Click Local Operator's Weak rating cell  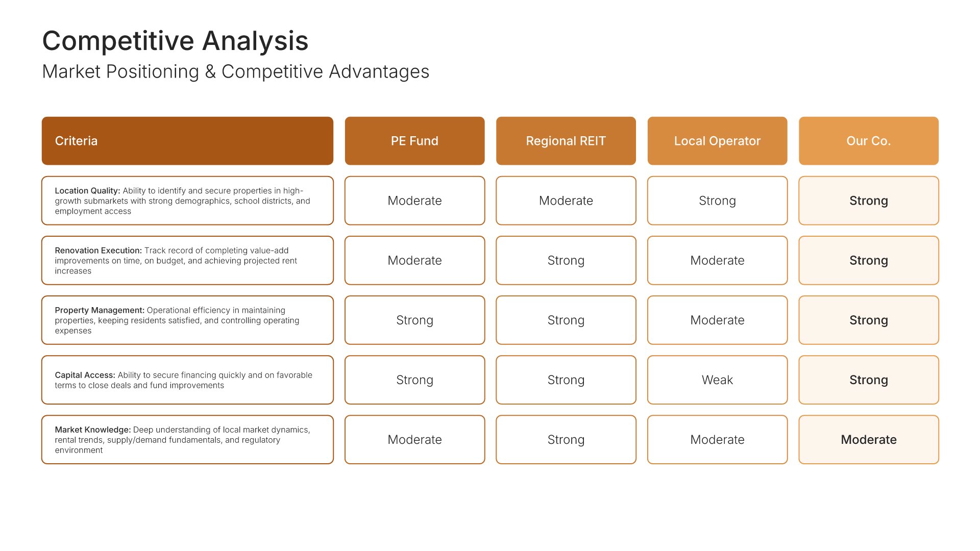[x=717, y=380]
